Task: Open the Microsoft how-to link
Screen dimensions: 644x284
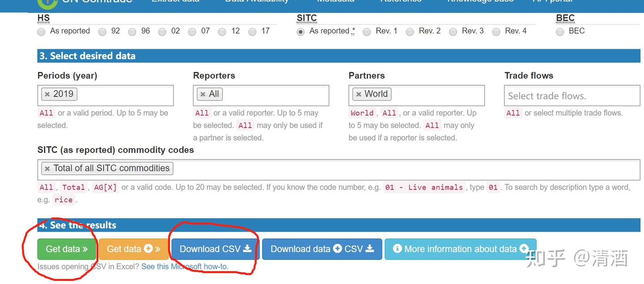Action: pyautogui.click(x=185, y=266)
